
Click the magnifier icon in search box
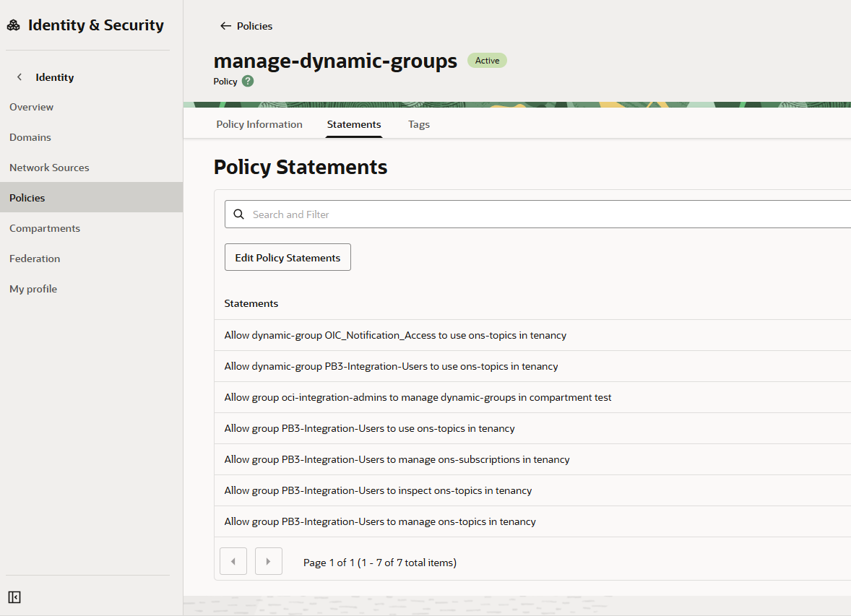(x=239, y=214)
